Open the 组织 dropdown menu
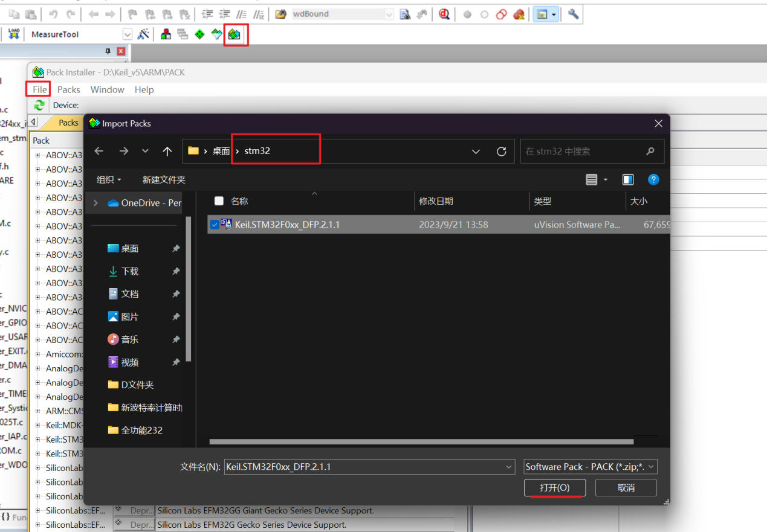Viewport: 767px width, 532px height. click(x=109, y=179)
